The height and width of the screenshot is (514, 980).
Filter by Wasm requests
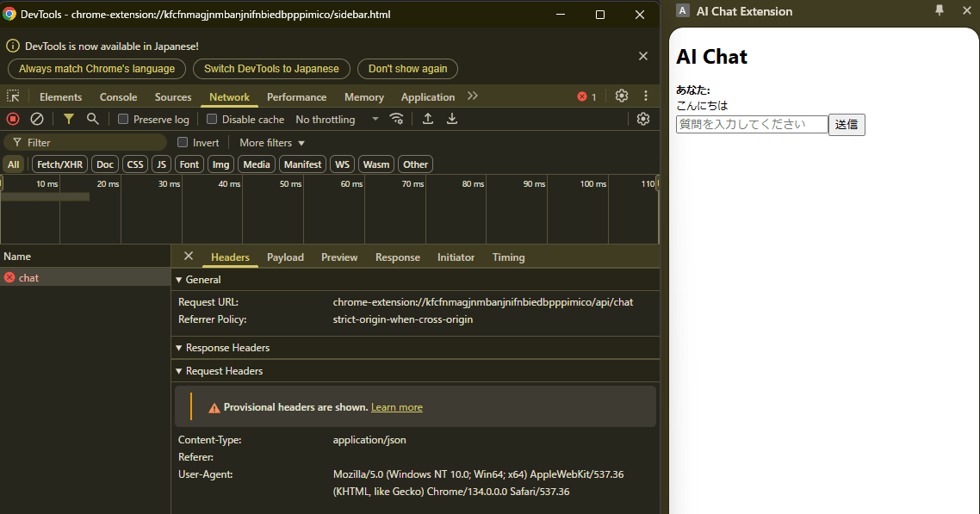376,164
